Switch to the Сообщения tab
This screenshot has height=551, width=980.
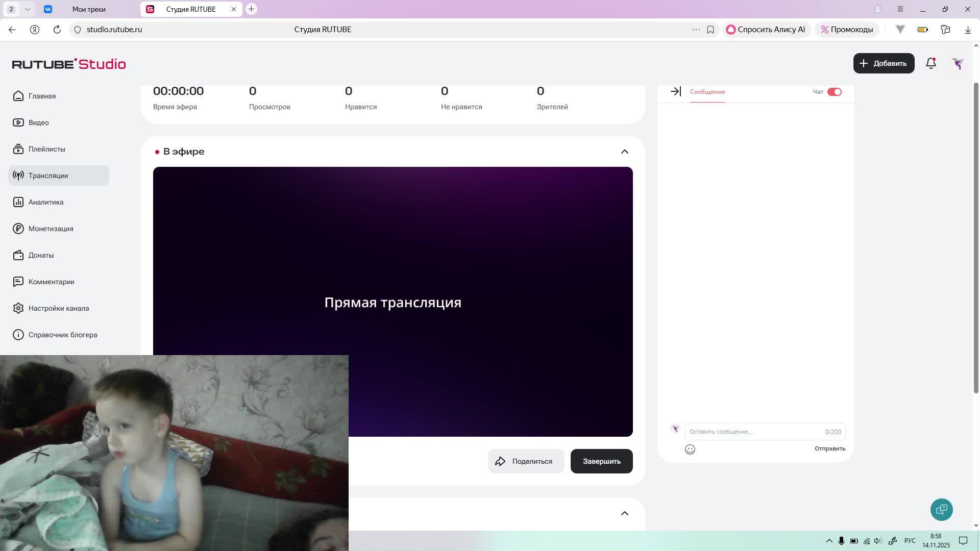[x=707, y=92]
